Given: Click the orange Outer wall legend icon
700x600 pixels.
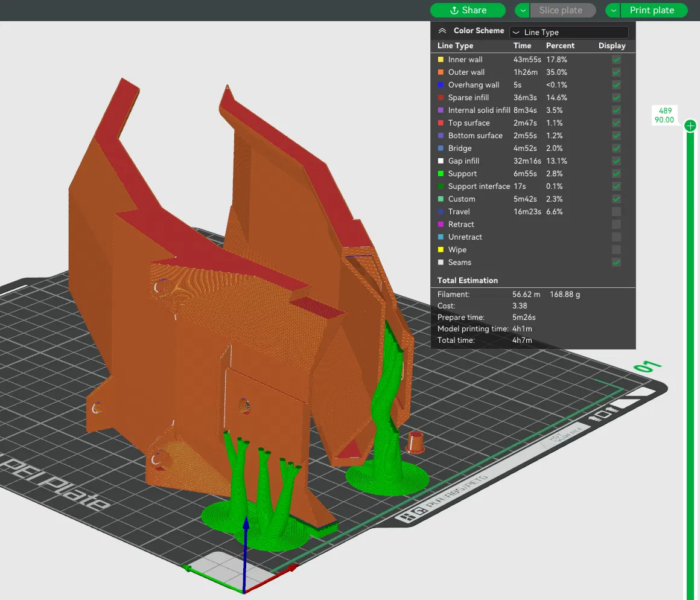Looking at the screenshot, I should (x=441, y=72).
